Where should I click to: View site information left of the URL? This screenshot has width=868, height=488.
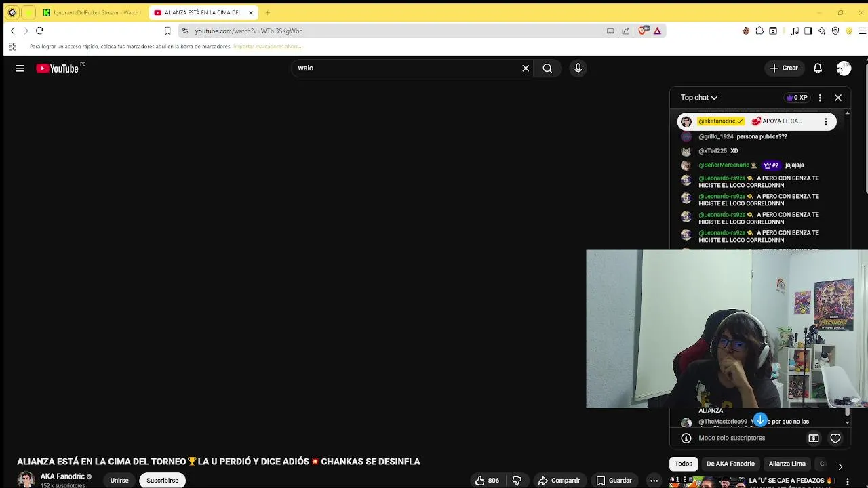185,30
